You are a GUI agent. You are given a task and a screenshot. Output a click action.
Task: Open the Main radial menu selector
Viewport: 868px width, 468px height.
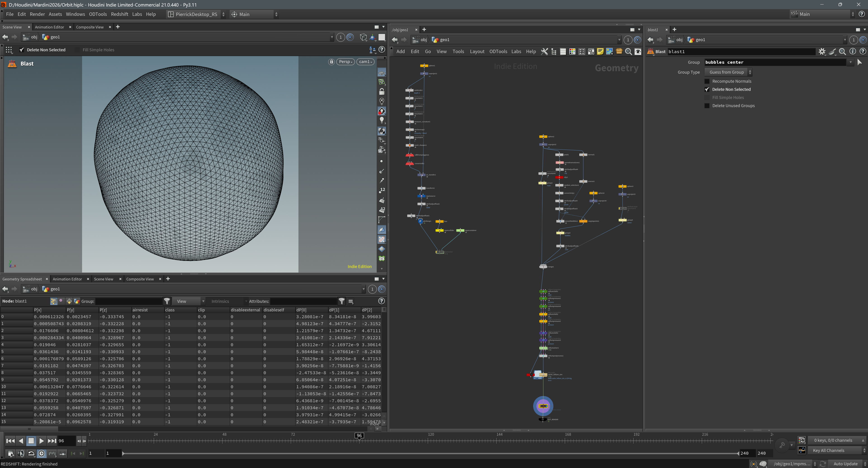(254, 14)
